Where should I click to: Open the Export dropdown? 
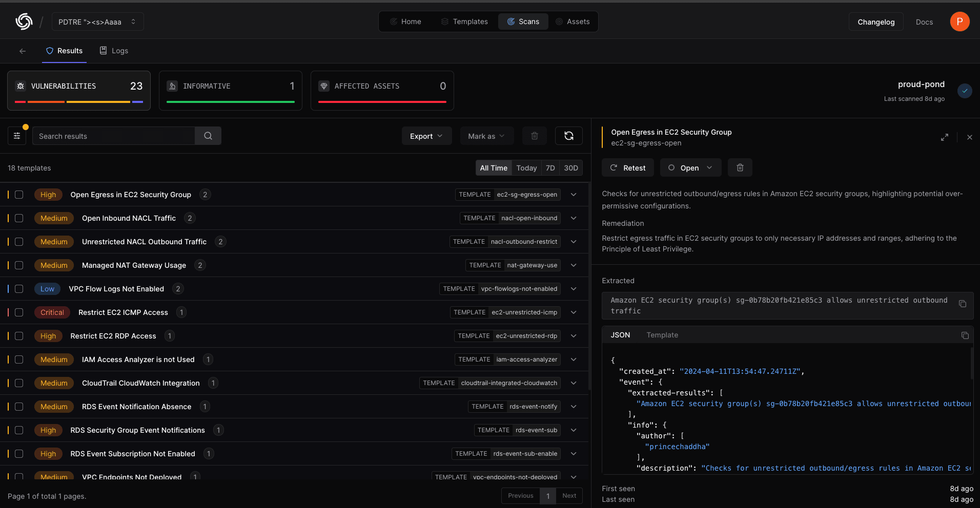pos(426,136)
